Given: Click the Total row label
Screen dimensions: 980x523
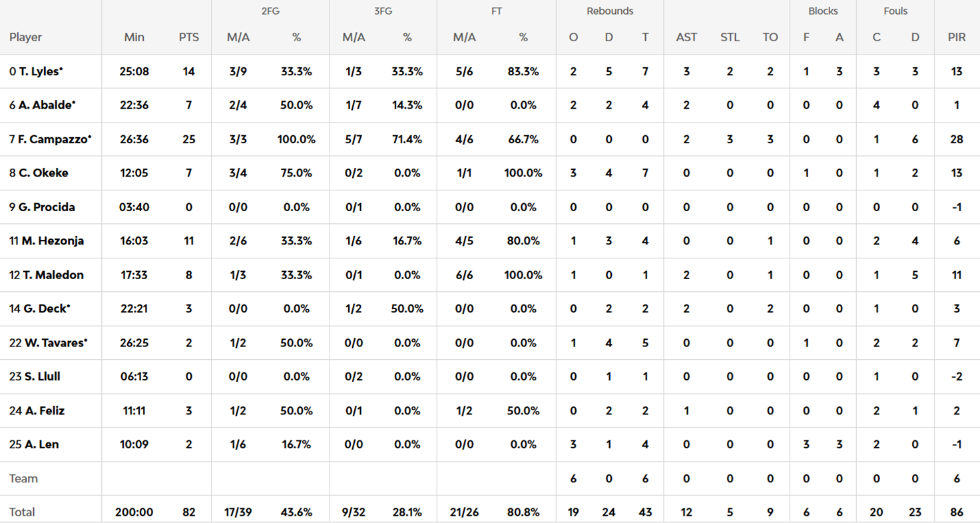Looking at the screenshot, I should pyautogui.click(x=22, y=512).
